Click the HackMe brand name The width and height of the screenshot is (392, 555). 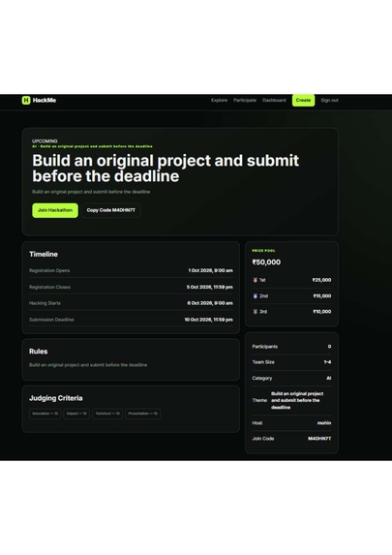pos(45,100)
